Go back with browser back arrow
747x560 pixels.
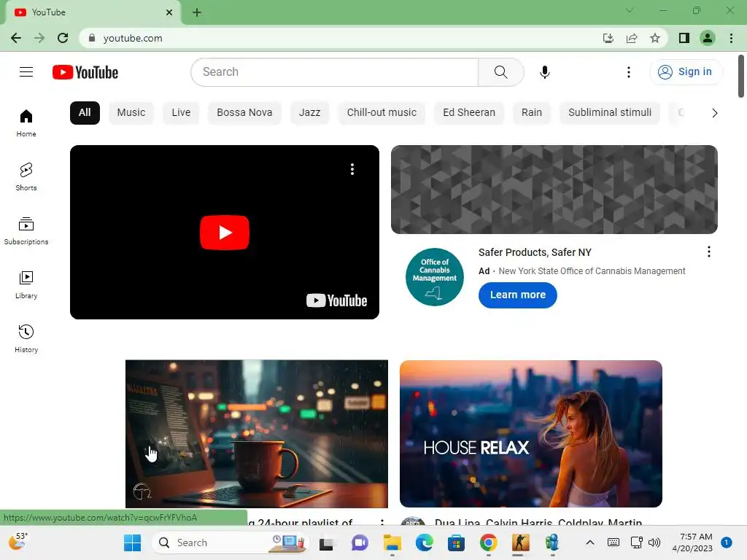point(16,38)
